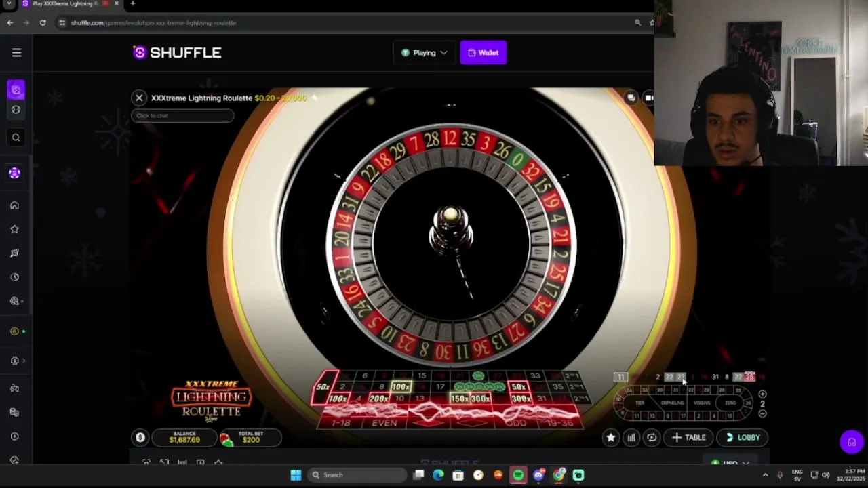Click into the 'Click to chat' field
Image resolution: width=868 pixels, height=488 pixels.
pos(182,115)
